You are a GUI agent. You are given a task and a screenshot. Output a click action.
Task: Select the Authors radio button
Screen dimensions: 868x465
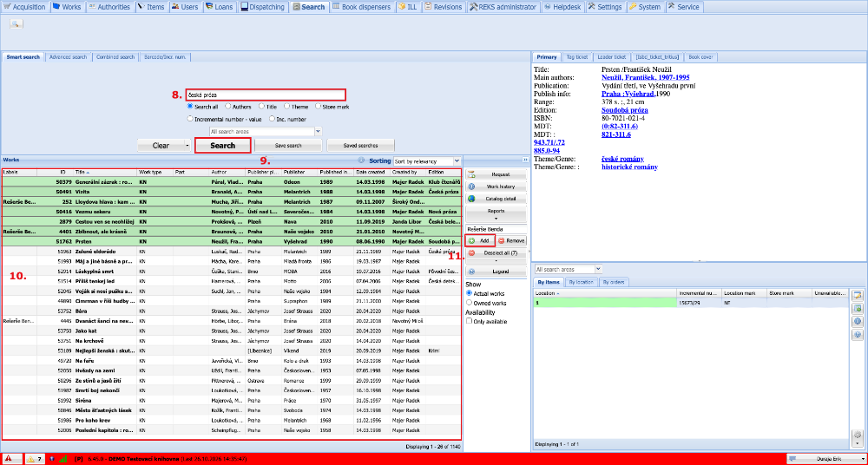(228, 107)
